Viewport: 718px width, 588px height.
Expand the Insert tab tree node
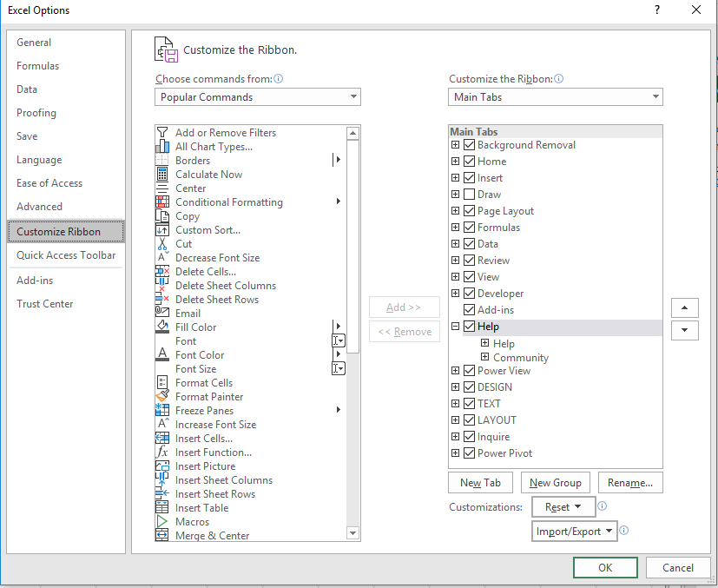click(x=455, y=178)
